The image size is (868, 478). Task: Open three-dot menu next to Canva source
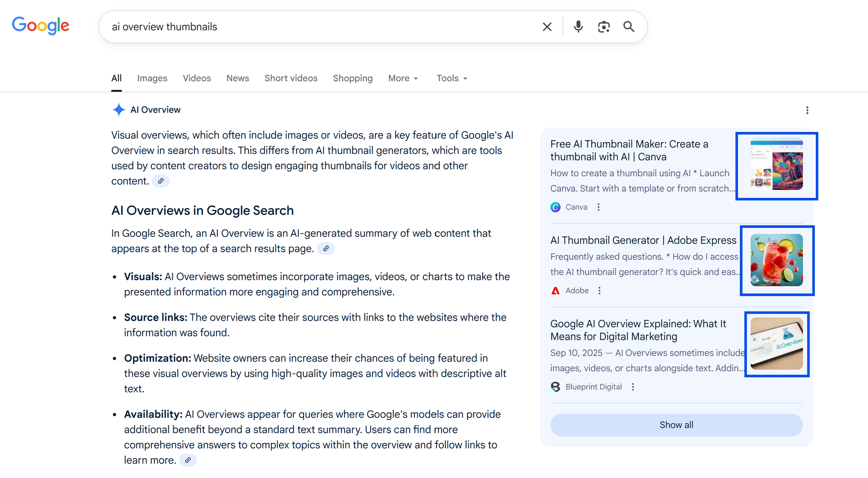[598, 207]
